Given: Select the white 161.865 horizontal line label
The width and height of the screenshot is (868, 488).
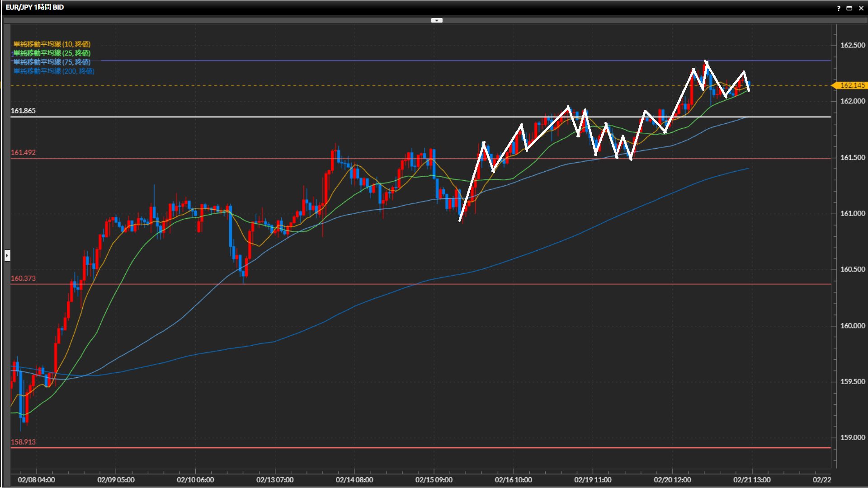Looking at the screenshot, I should point(23,111).
